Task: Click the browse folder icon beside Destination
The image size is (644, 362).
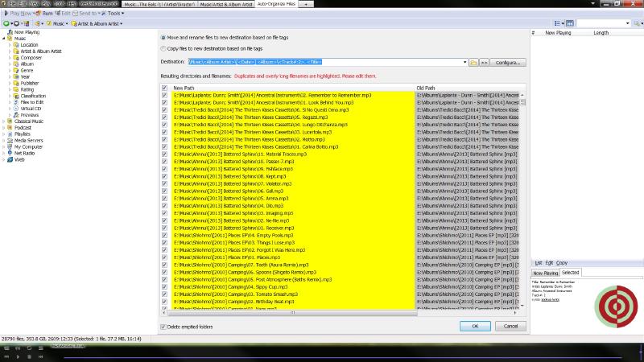Action: [473, 63]
